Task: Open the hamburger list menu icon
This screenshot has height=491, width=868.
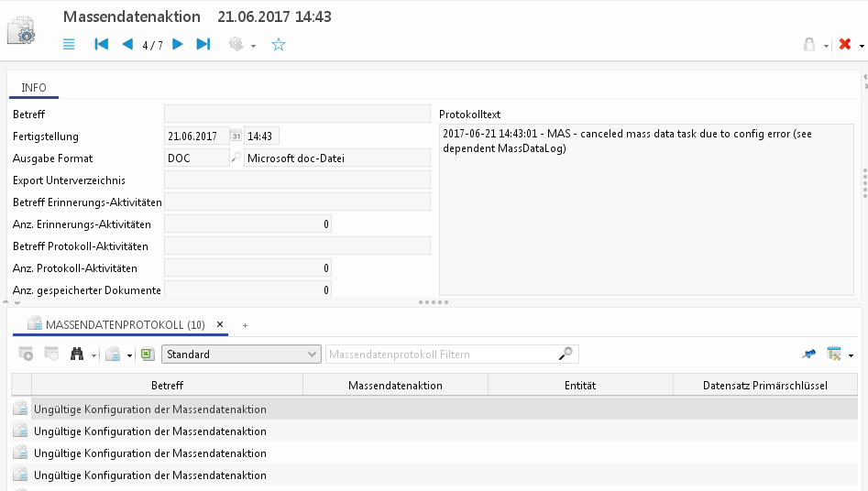Action: pyautogui.click(x=69, y=44)
